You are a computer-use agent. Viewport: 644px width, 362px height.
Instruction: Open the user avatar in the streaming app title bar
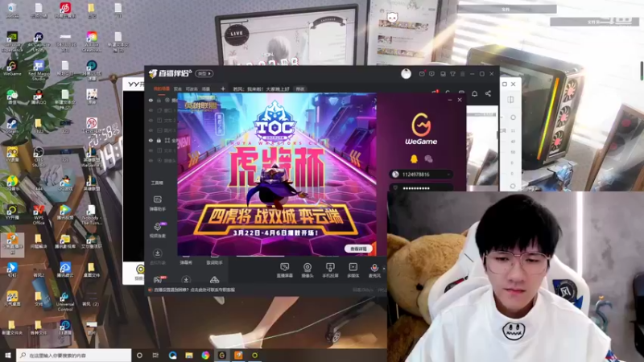point(406,73)
